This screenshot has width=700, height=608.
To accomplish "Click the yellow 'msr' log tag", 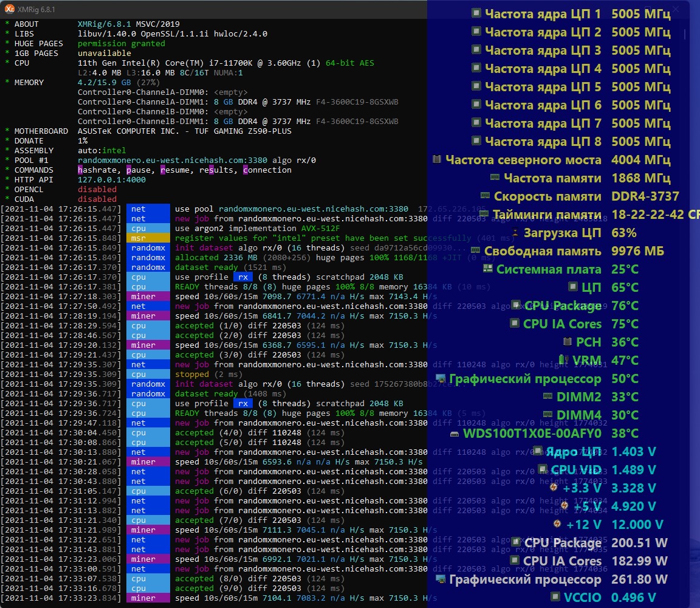I will [148, 238].
